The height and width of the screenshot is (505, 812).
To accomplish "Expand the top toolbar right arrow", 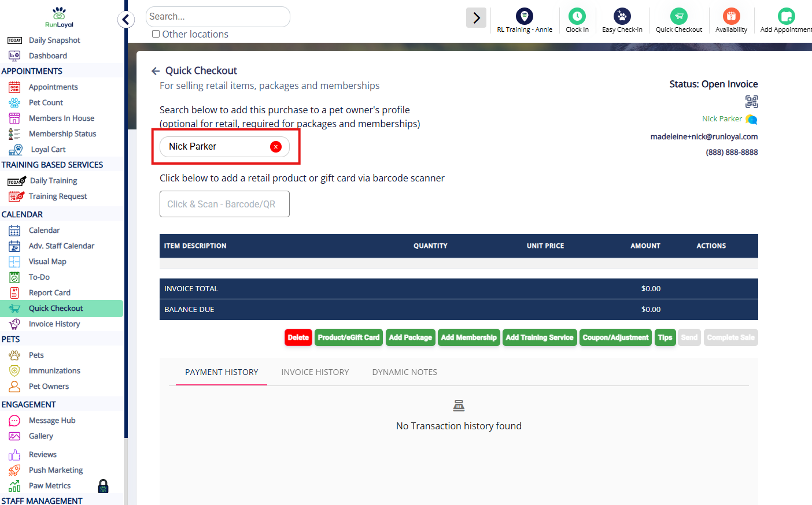I will (477, 18).
